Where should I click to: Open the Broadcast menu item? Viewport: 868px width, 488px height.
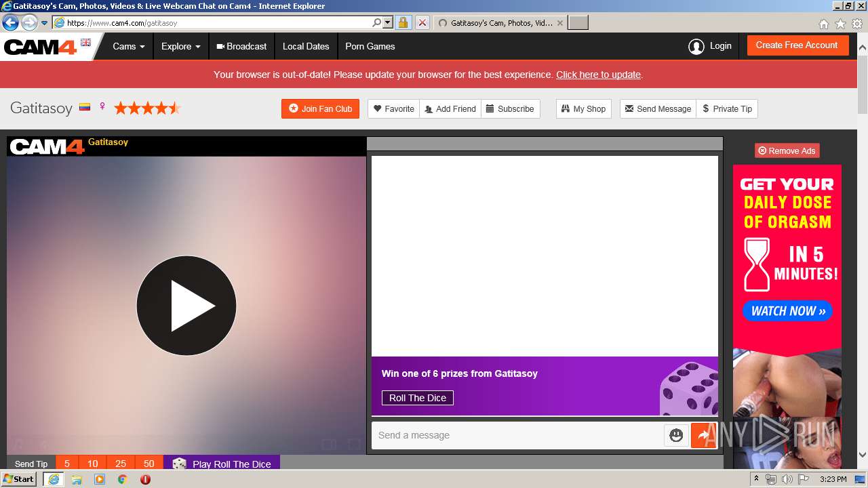click(241, 47)
